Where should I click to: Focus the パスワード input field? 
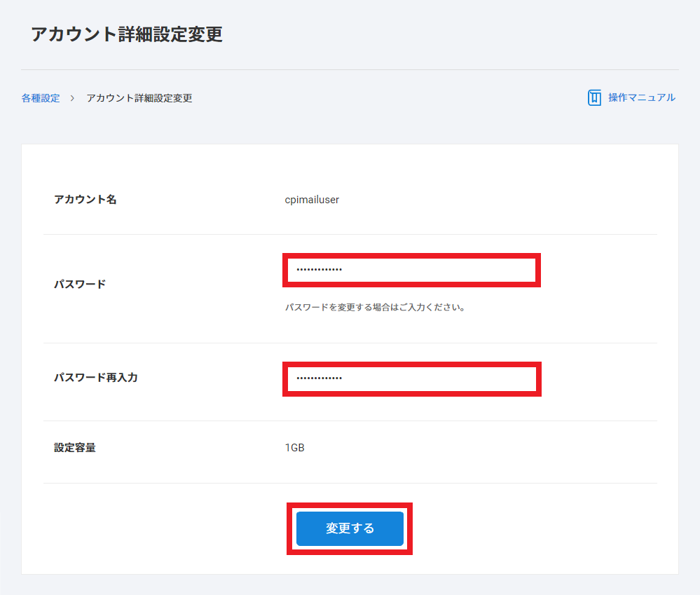click(x=411, y=270)
